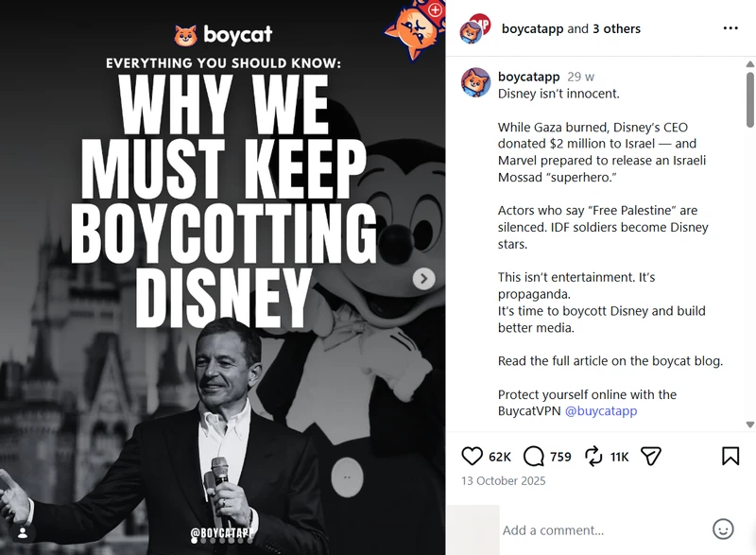
Task: Share post with paper plane icon
Action: [x=650, y=456]
